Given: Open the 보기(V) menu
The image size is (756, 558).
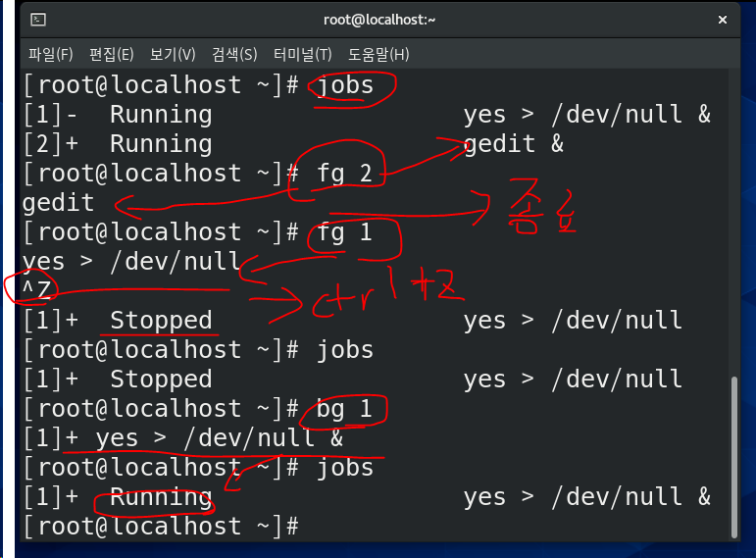Looking at the screenshot, I should [173, 54].
